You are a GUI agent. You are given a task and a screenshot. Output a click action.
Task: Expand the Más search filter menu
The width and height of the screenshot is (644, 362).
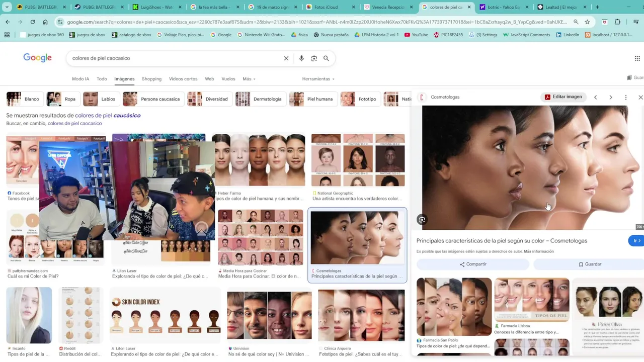249,79
